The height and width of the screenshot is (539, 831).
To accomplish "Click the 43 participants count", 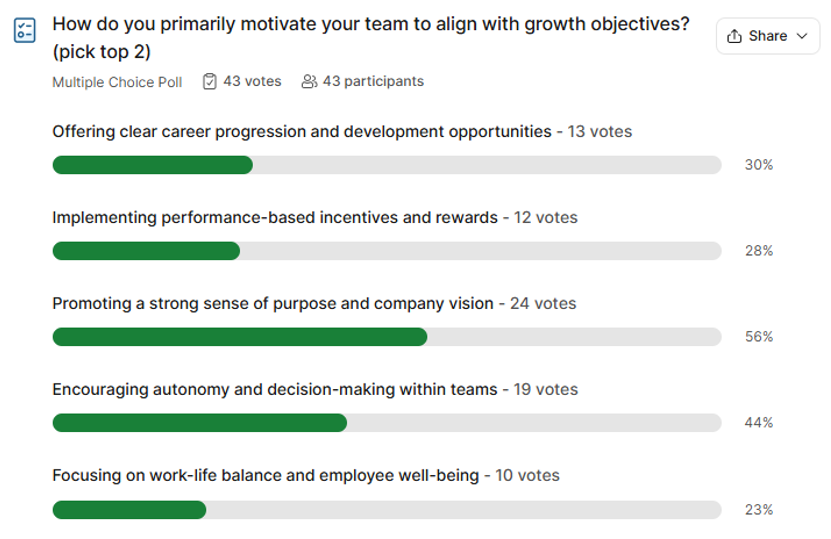I will [x=372, y=81].
